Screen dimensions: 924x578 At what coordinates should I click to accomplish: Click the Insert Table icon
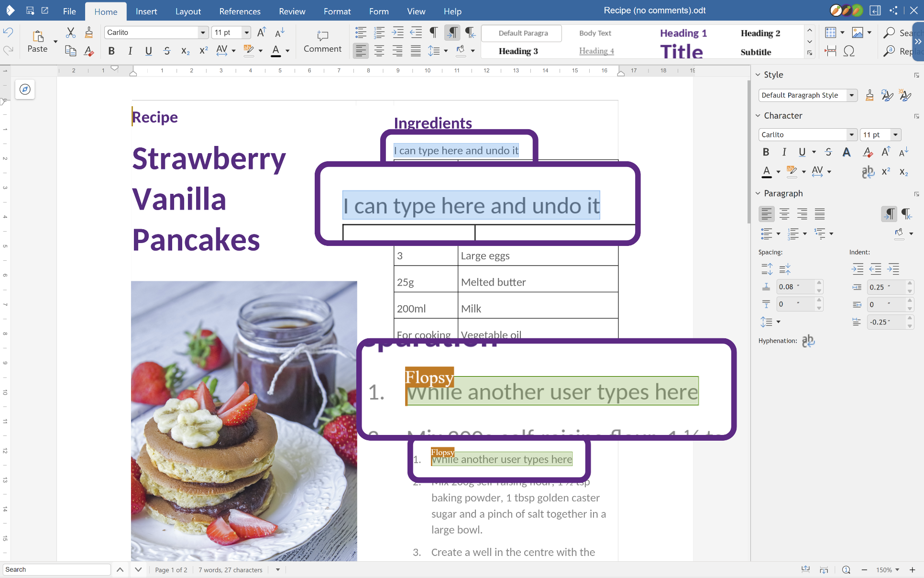pos(830,33)
